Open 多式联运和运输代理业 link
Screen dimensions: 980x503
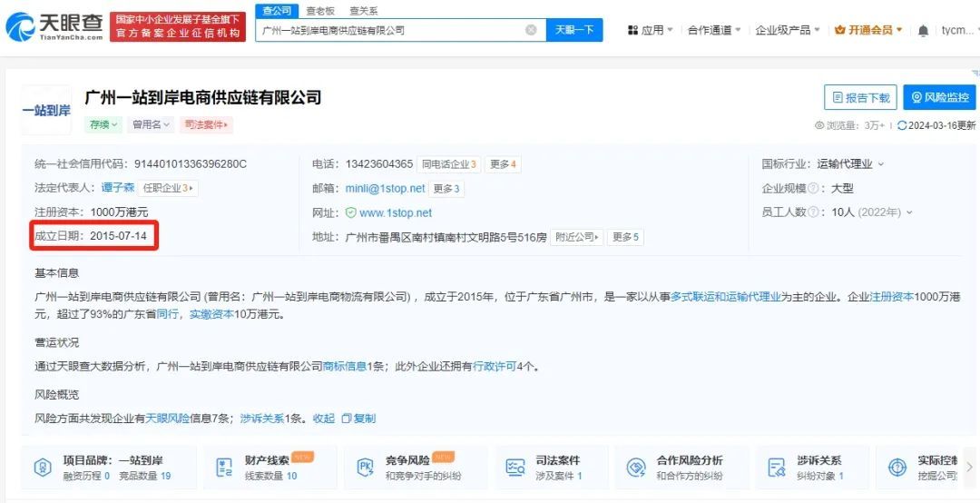click(x=726, y=297)
